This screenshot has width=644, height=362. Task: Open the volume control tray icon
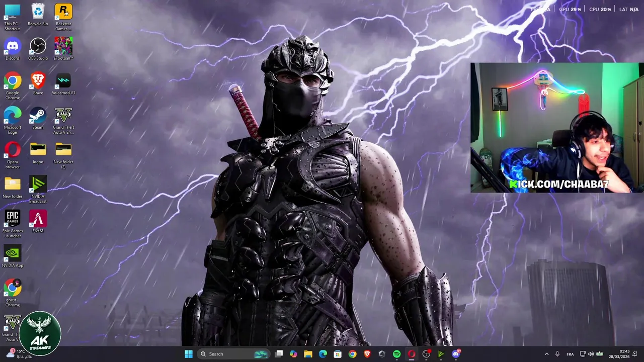[591, 354]
